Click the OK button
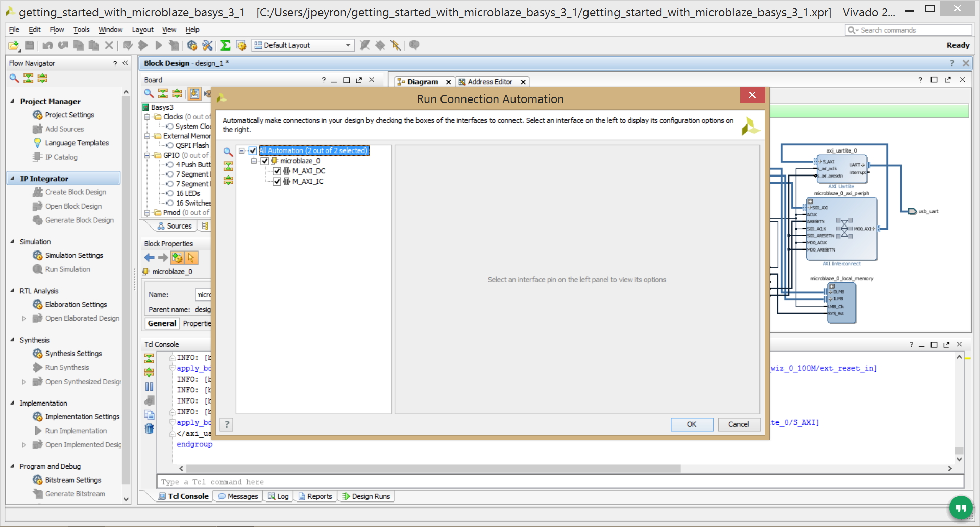Screen dimensions: 980x527 click(692, 424)
